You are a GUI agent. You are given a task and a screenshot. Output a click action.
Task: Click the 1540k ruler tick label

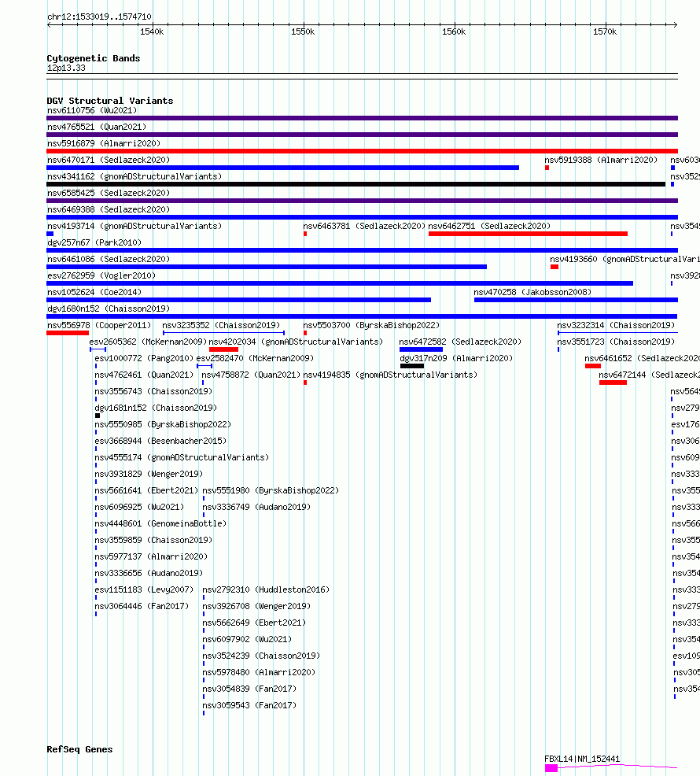pos(152,32)
